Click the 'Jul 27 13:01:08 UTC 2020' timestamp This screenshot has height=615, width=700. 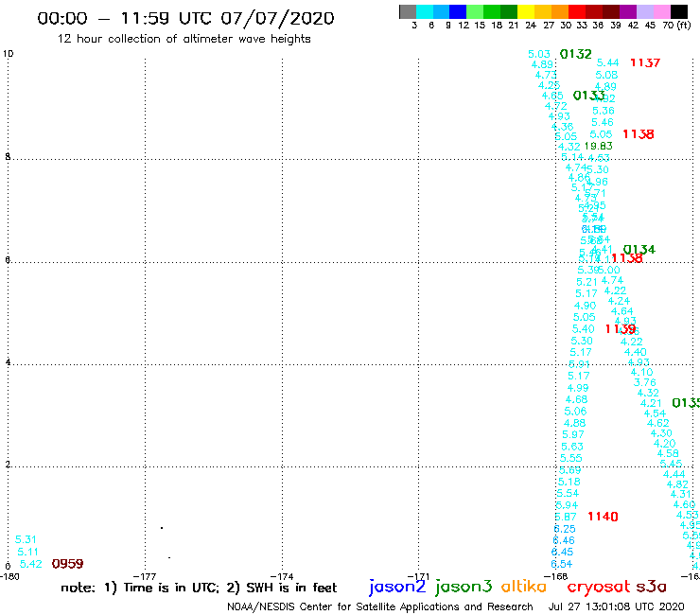[616, 606]
